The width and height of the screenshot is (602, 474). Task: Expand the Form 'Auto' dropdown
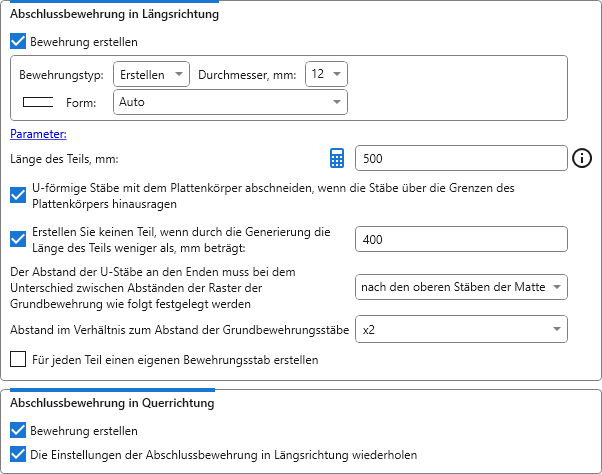tap(230, 102)
